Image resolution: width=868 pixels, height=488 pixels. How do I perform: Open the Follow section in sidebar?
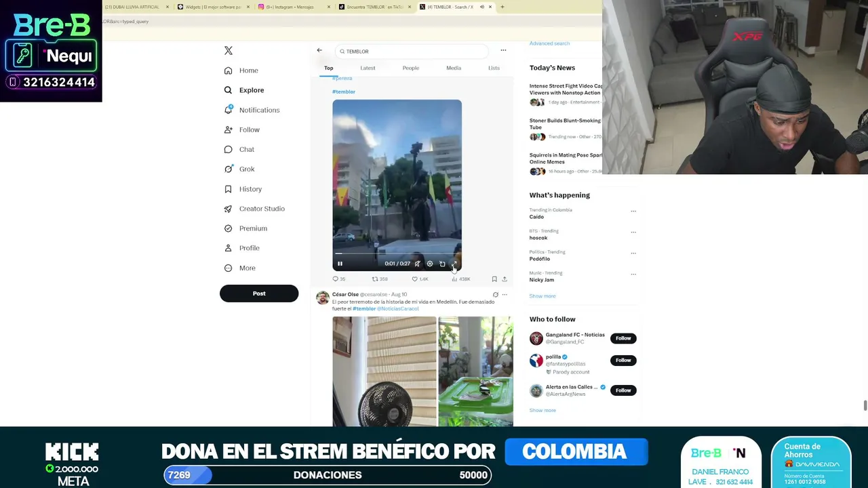coord(242,129)
